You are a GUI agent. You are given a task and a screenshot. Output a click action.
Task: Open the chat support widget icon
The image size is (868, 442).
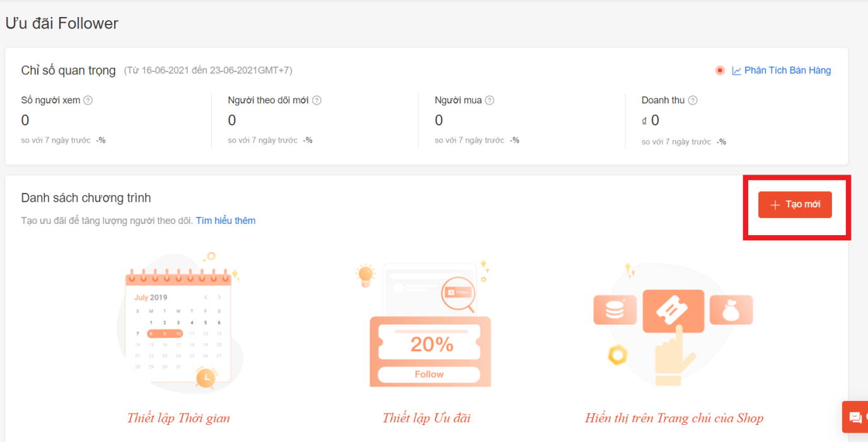pos(855,417)
